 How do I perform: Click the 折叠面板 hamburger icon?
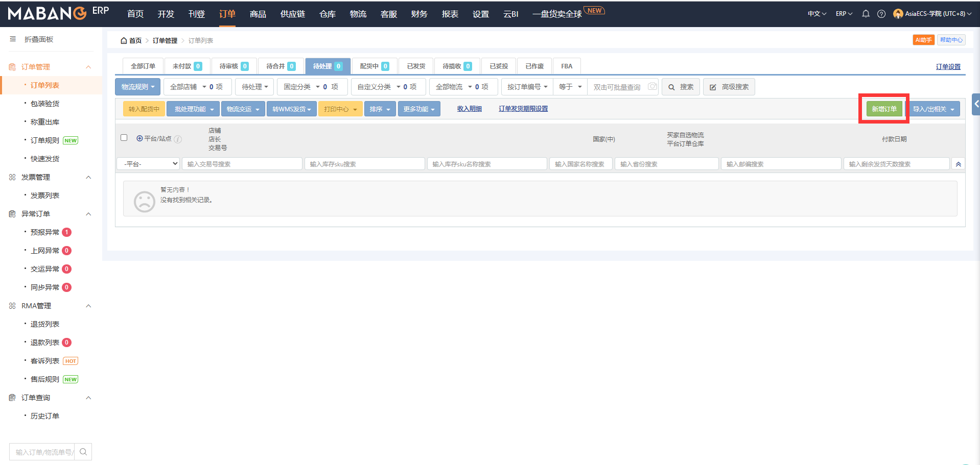[13, 39]
